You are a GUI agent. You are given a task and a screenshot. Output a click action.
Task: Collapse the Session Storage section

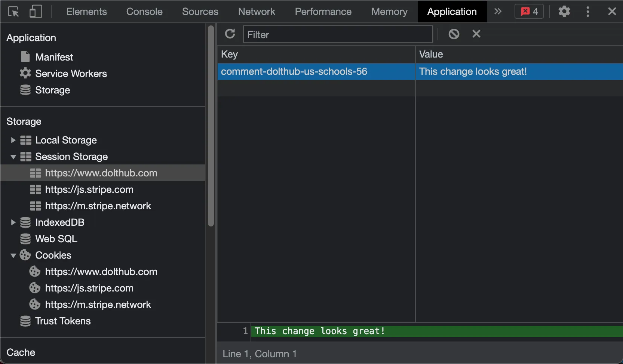coord(13,157)
